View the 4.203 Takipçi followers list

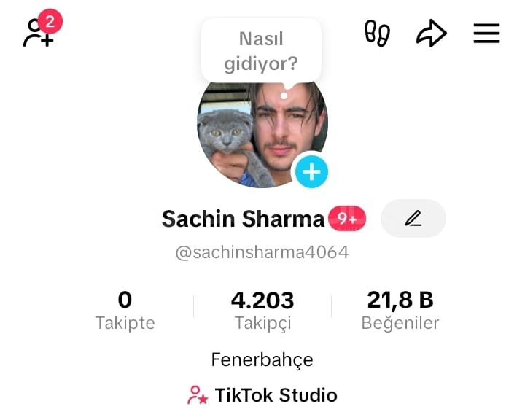(x=262, y=311)
